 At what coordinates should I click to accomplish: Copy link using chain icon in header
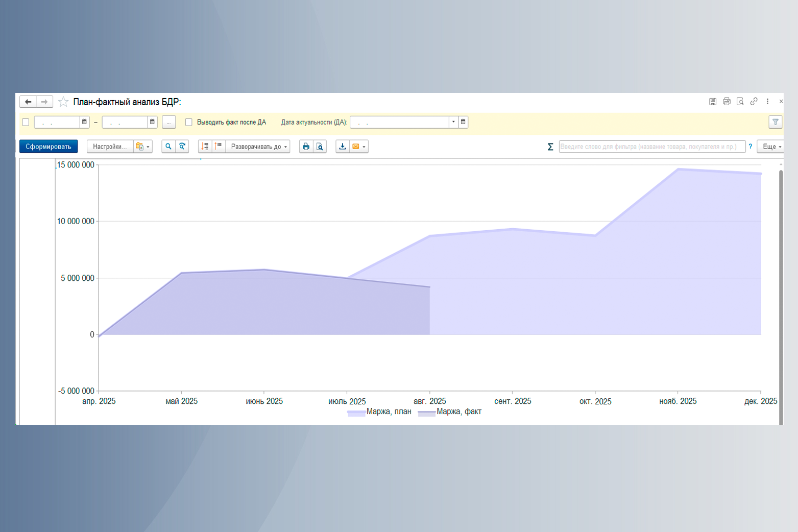pyautogui.click(x=754, y=102)
